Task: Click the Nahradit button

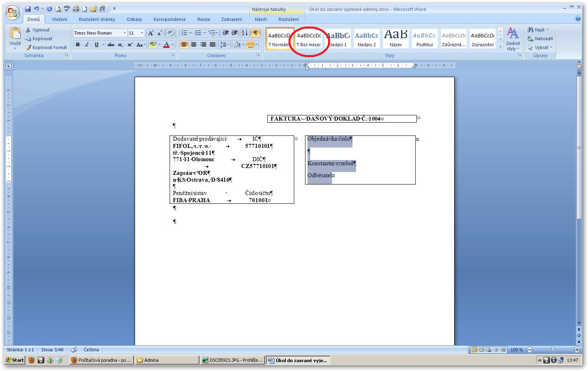Action: tap(541, 39)
